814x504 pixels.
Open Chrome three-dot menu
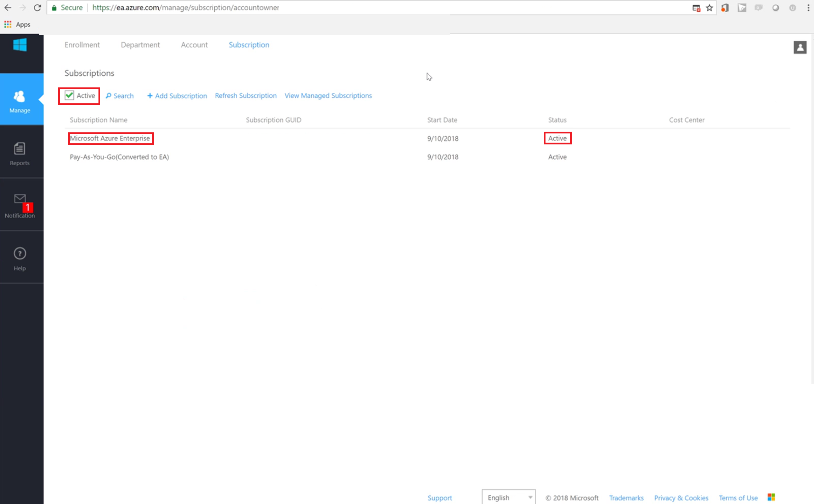point(808,8)
